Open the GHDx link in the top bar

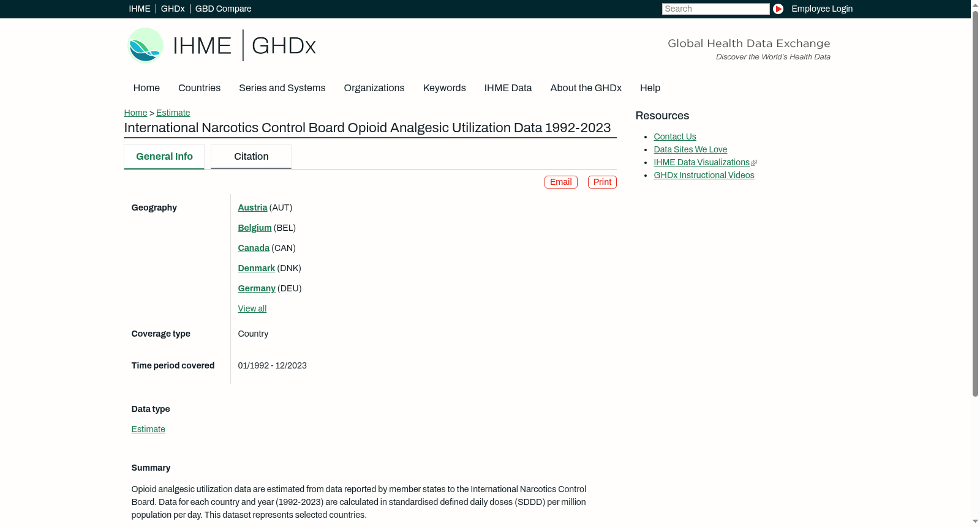173,9
